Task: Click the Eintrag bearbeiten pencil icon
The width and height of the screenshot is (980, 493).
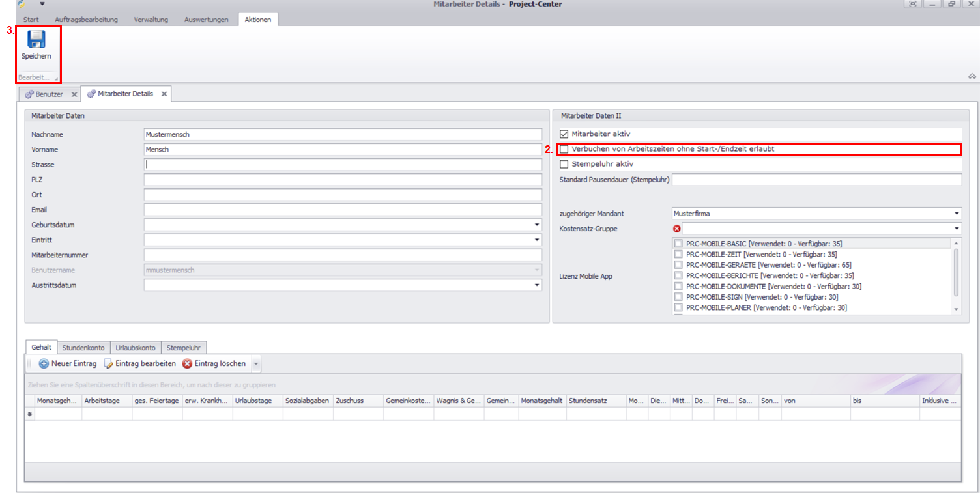Action: (109, 363)
